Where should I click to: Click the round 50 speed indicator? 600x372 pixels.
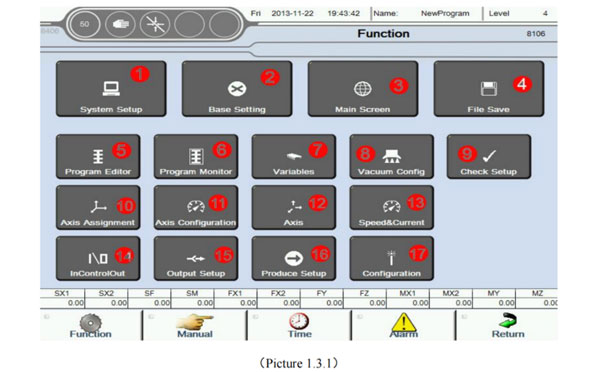[85, 24]
